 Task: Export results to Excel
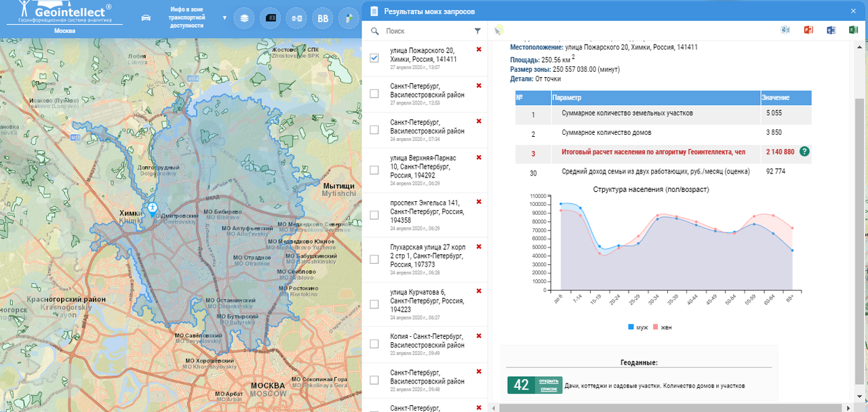[853, 30]
